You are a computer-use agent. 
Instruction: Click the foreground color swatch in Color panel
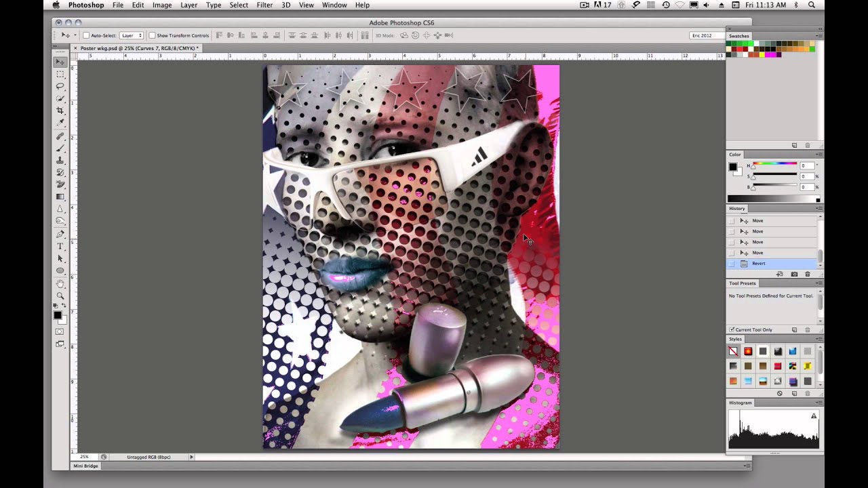(x=732, y=167)
